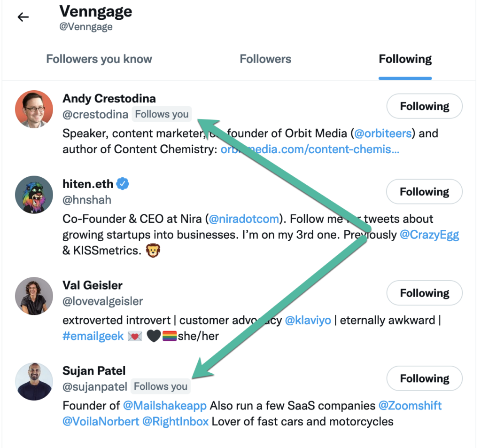
Task: Open the @Mailshakeapp mention link
Action: coord(165,406)
